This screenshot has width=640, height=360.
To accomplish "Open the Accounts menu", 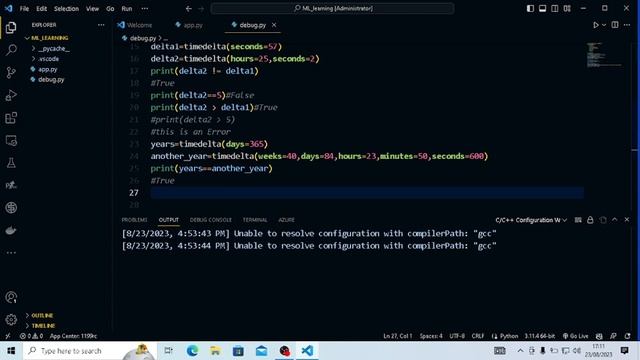I will [11, 297].
